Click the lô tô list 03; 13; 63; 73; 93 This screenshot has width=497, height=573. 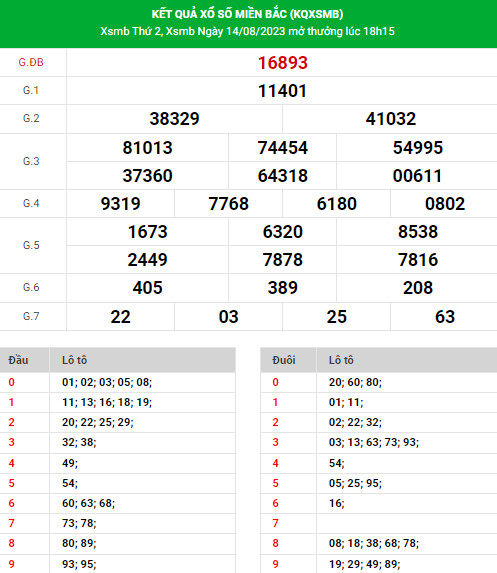tap(373, 443)
